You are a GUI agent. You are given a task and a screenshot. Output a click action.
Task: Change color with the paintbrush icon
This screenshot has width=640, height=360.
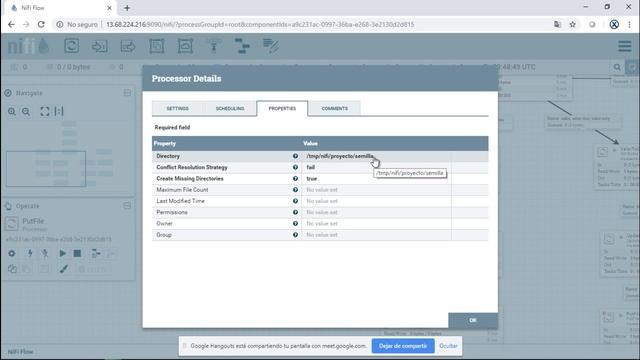point(63,269)
